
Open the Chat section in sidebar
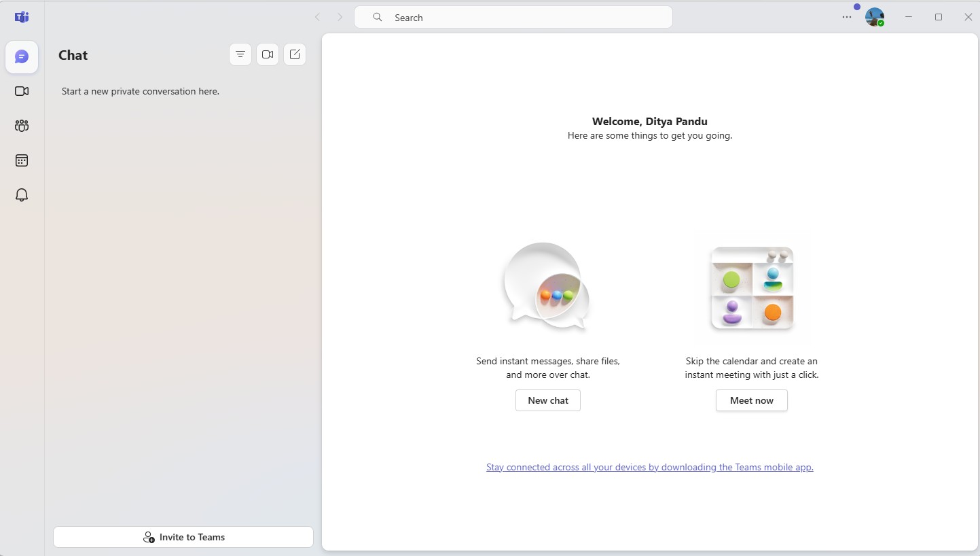[22, 57]
